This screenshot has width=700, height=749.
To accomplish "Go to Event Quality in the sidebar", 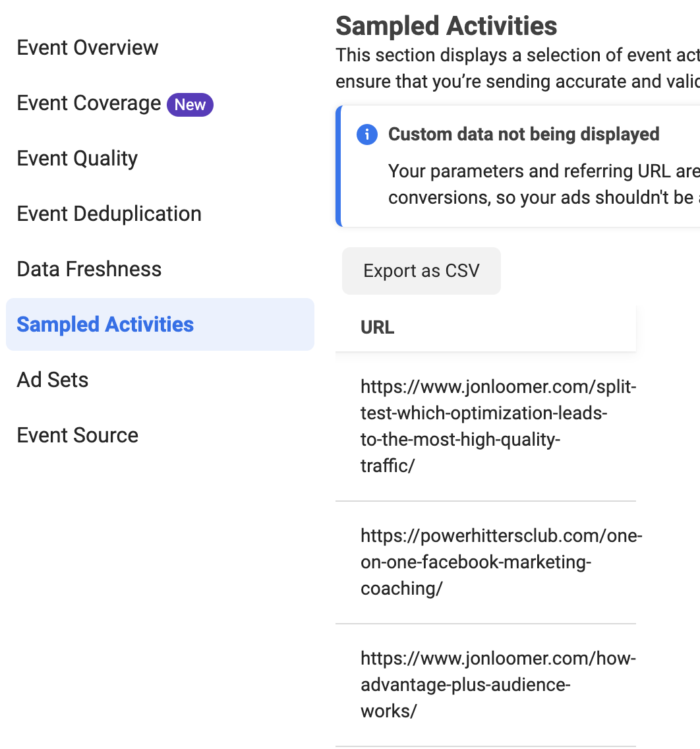I will click(x=77, y=159).
